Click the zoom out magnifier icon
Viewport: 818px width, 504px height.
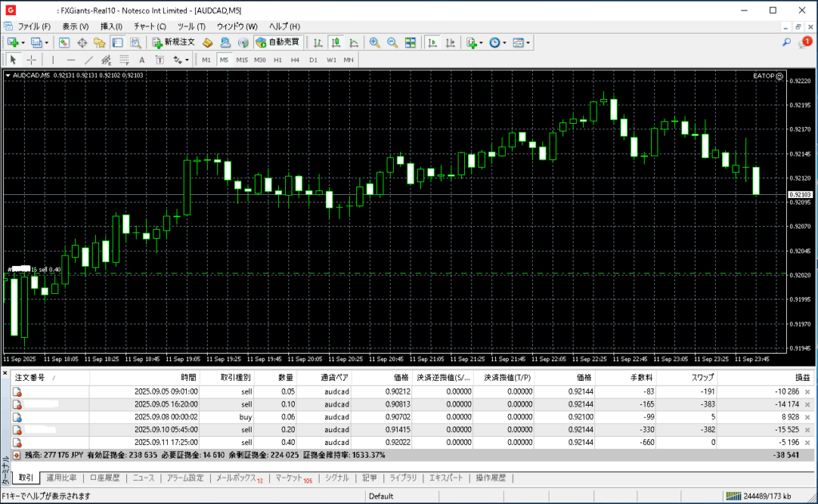[391, 42]
